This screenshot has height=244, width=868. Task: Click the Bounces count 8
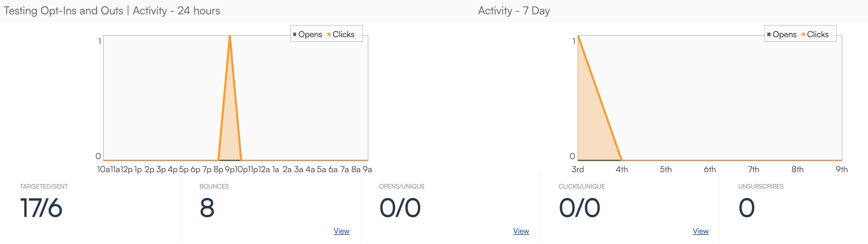click(207, 207)
